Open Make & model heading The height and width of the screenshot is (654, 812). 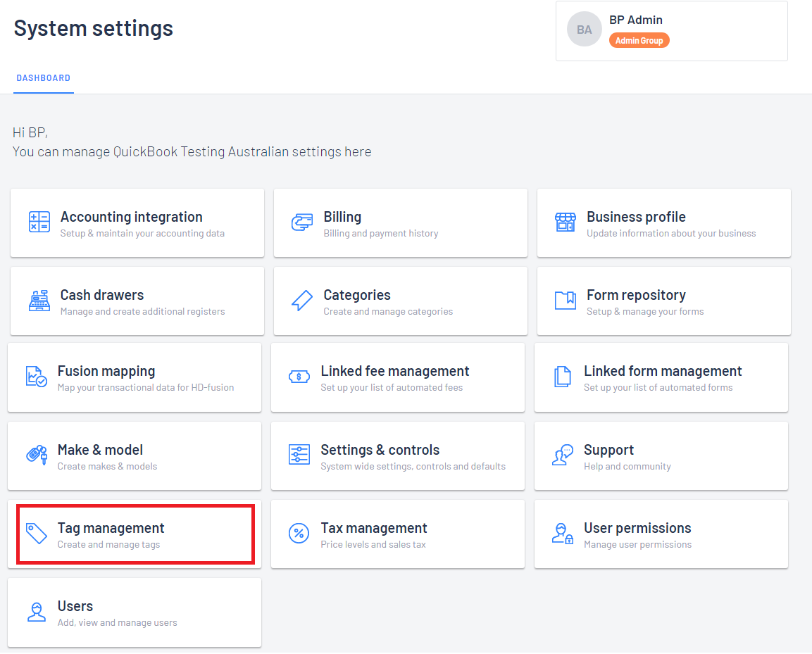[x=100, y=450]
